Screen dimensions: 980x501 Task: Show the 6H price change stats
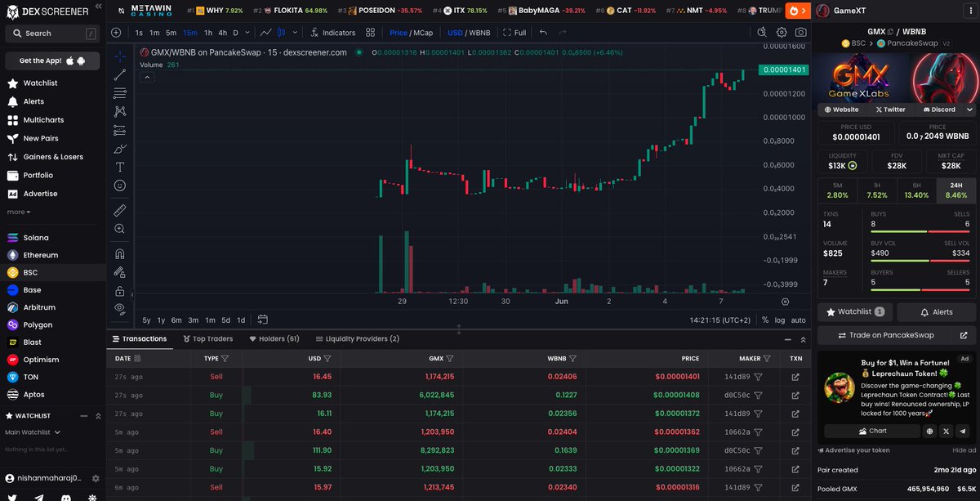(x=917, y=191)
